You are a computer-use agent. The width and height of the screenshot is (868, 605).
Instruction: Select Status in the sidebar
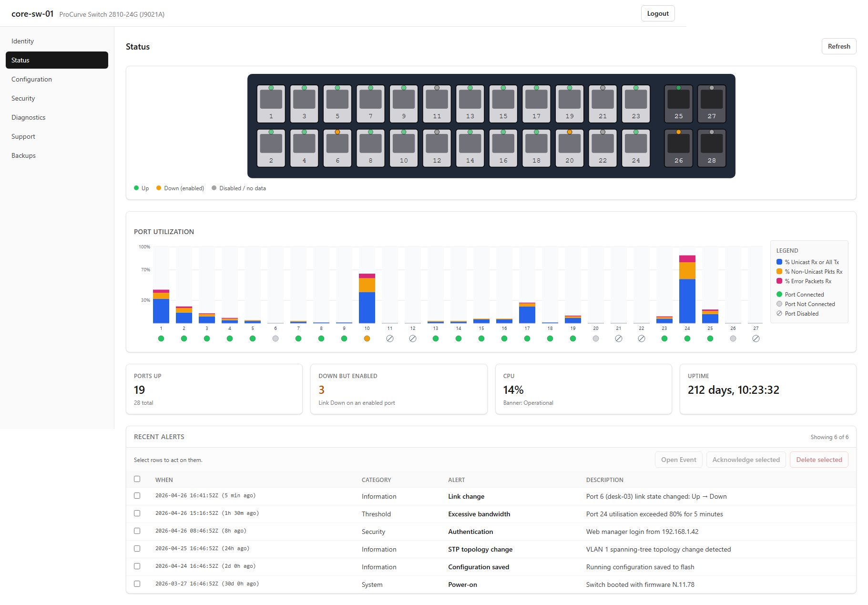pos(57,60)
